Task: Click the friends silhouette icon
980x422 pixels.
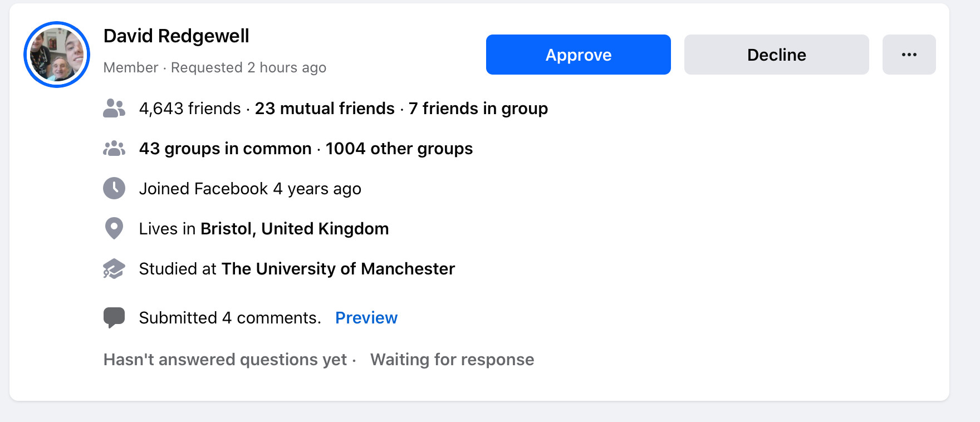Action: click(x=114, y=108)
